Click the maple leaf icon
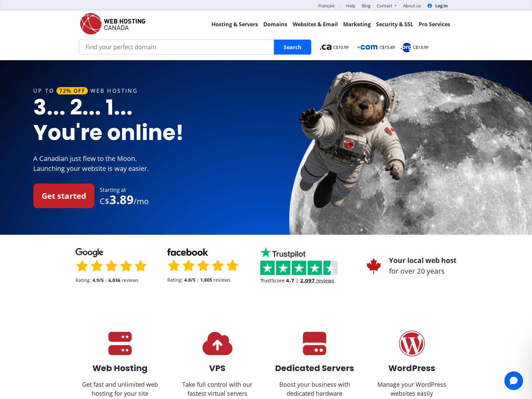532x399 pixels. tap(373, 265)
